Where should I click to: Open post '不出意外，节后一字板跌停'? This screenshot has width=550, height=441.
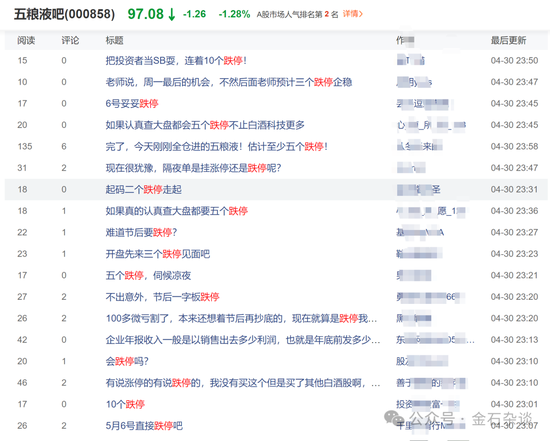[x=162, y=297]
